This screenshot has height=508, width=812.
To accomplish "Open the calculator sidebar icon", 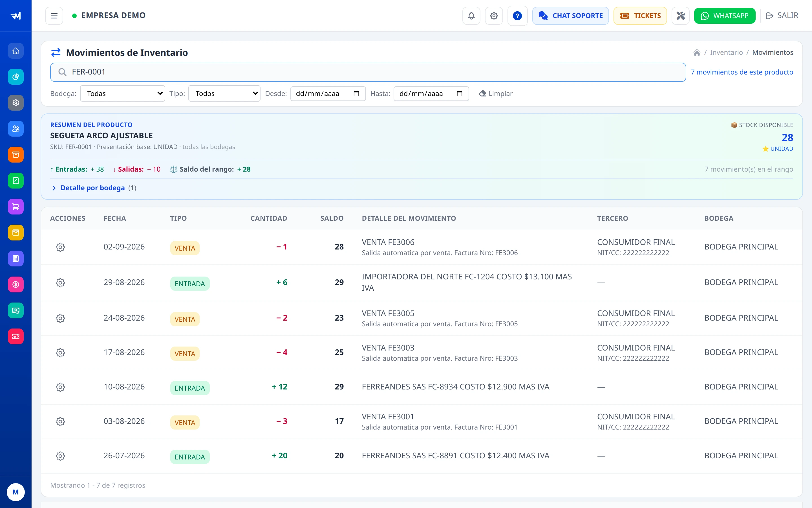I will coord(16,258).
